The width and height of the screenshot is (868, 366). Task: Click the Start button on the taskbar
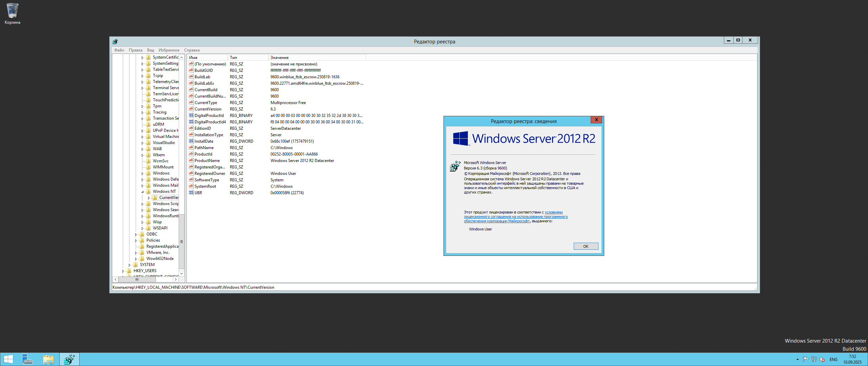pos(8,359)
